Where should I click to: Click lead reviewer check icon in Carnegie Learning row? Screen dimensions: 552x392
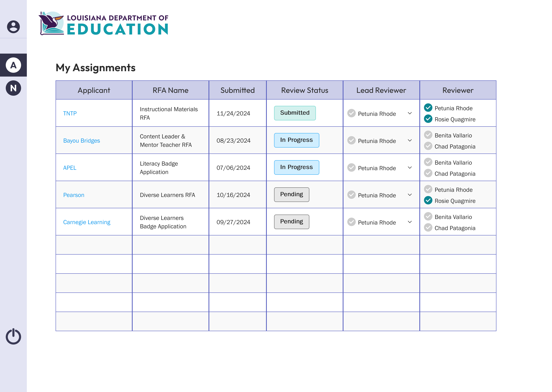click(x=351, y=222)
